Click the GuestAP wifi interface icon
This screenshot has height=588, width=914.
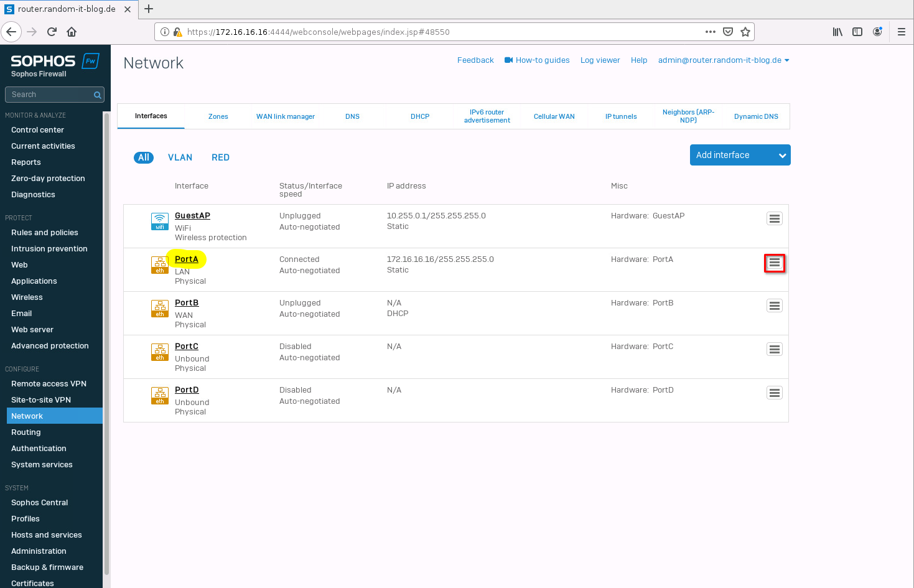[x=160, y=222]
